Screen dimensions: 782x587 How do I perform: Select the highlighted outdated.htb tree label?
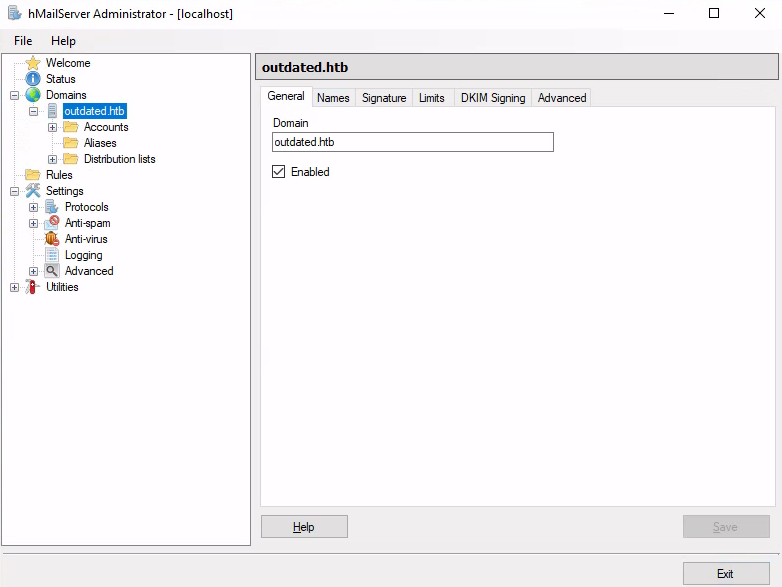coord(95,111)
